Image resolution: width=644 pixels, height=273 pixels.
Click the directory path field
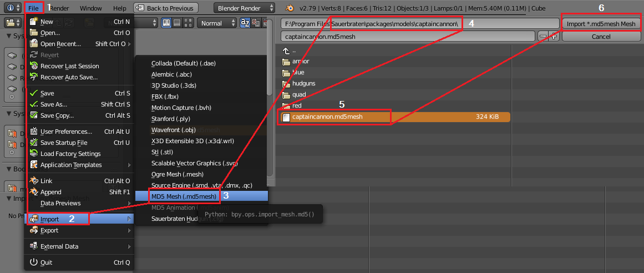[x=420, y=24]
